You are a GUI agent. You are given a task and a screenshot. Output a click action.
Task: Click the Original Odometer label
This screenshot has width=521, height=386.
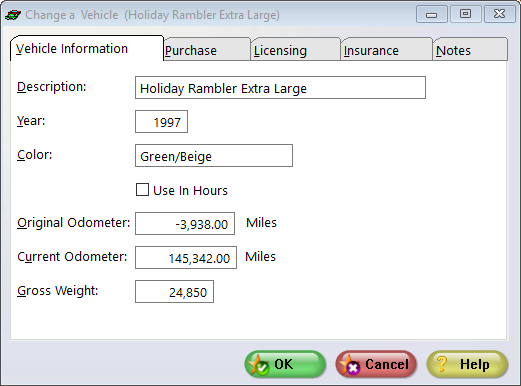[x=74, y=223]
